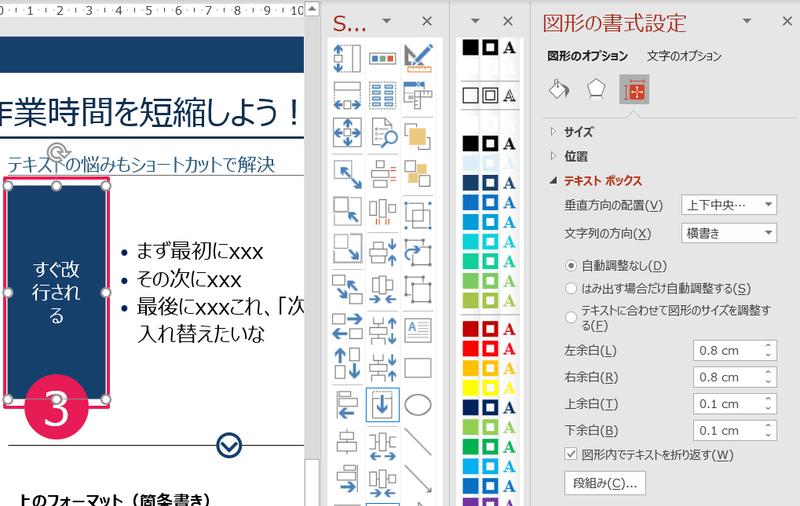
Task: Apply the cyan text color A swatch
Action: [509, 242]
